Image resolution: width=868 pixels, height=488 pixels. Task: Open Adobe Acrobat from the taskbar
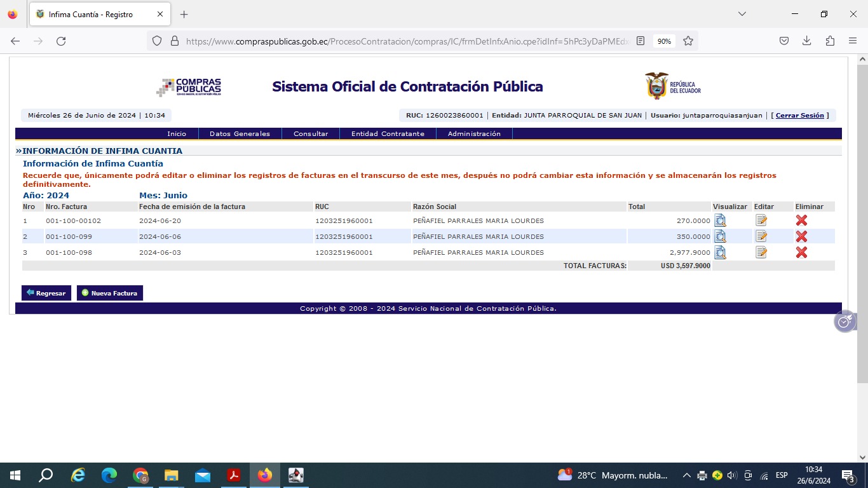click(234, 475)
